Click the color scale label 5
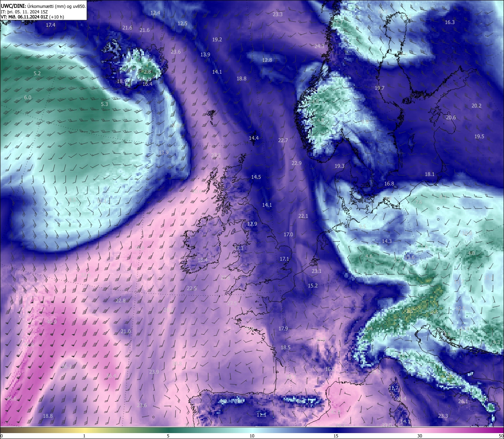Viewport: 504px width, 439px height. click(168, 436)
